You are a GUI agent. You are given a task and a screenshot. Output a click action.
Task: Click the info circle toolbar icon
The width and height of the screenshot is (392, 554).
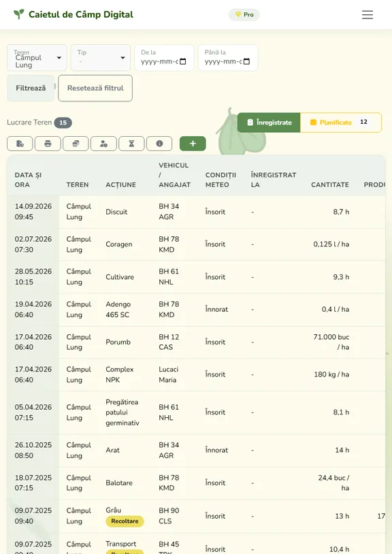[x=159, y=144]
